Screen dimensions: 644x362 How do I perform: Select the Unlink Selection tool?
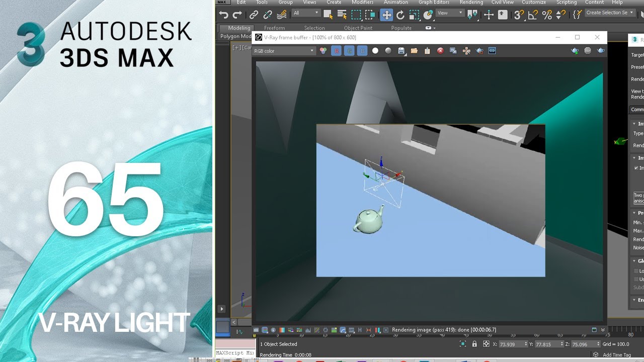pyautogui.click(x=268, y=15)
